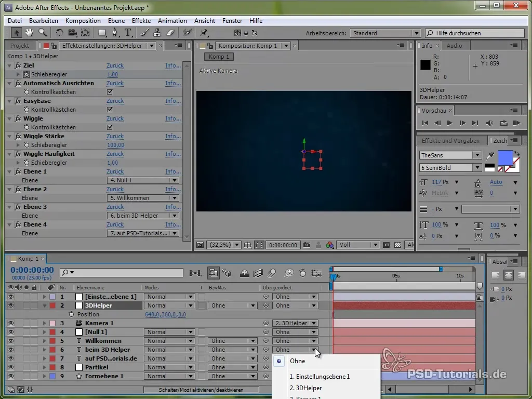Viewport: 532px width, 399px height.
Task: Select the Puppet Pin tool
Action: click(x=204, y=33)
